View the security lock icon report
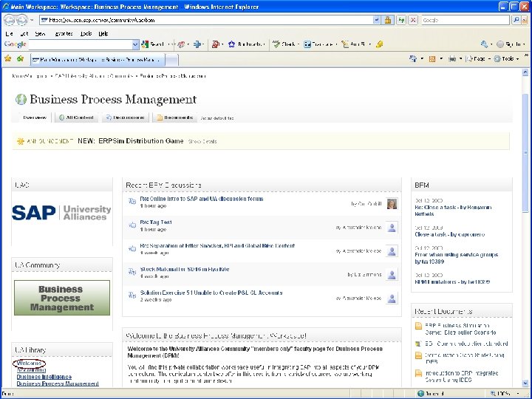This screenshot has width=532, height=399. [388, 21]
